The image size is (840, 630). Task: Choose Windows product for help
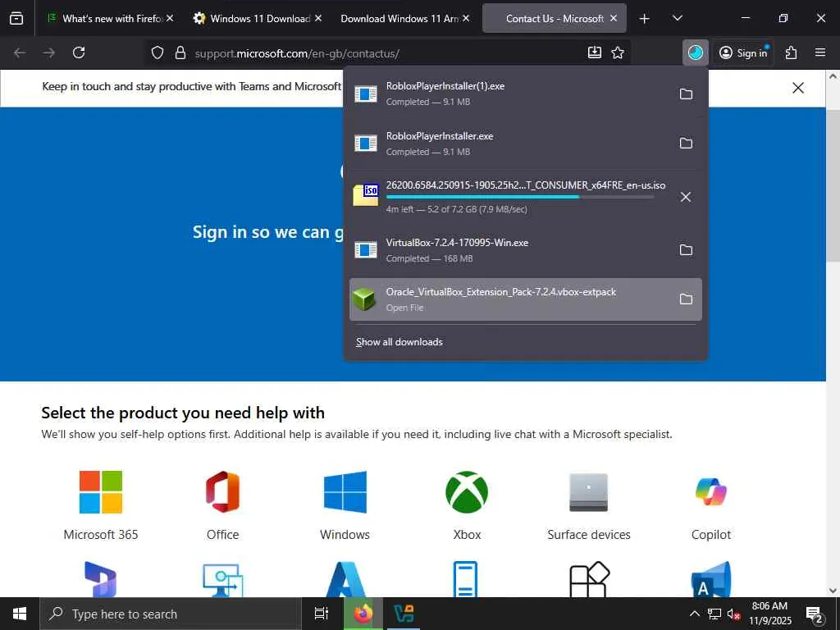coord(345,505)
